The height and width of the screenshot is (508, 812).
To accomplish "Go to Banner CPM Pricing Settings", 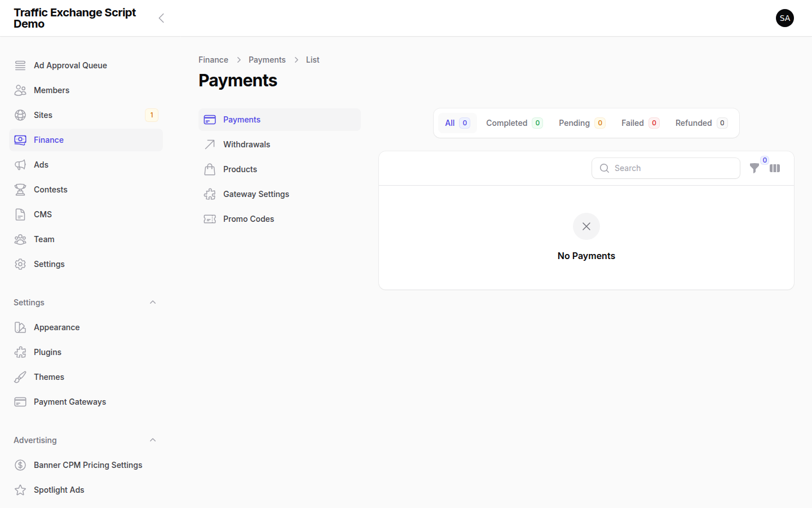I will pyautogui.click(x=88, y=465).
